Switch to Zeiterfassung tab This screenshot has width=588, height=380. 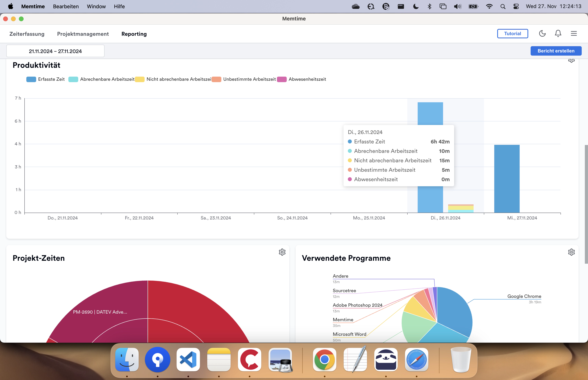27,34
